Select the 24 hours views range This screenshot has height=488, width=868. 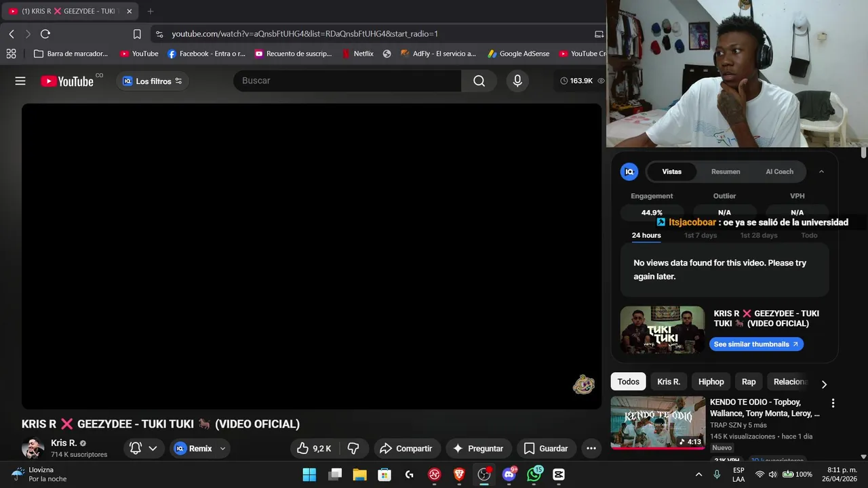646,235
